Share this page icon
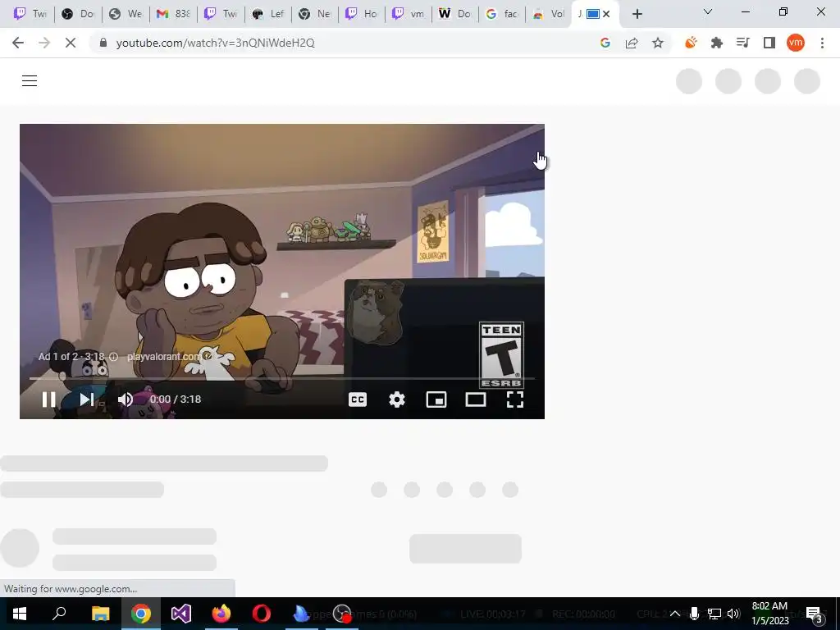Viewport: 840px width, 630px height. pyautogui.click(x=632, y=43)
